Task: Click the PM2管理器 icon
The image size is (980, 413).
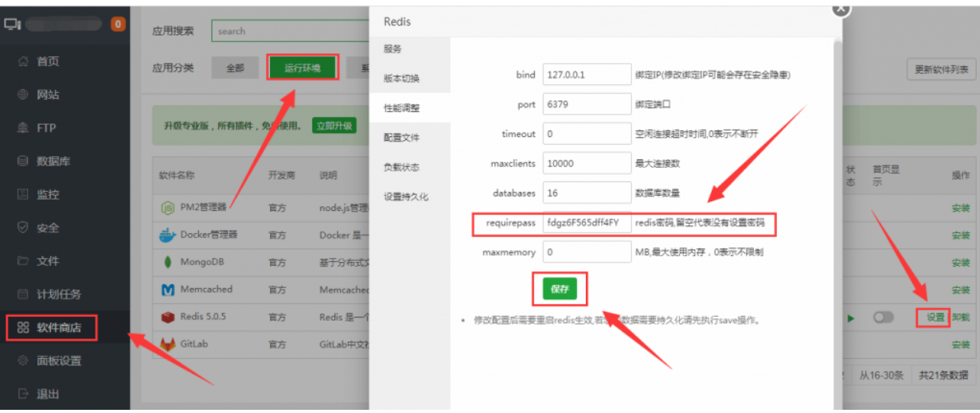Action: click(168, 208)
